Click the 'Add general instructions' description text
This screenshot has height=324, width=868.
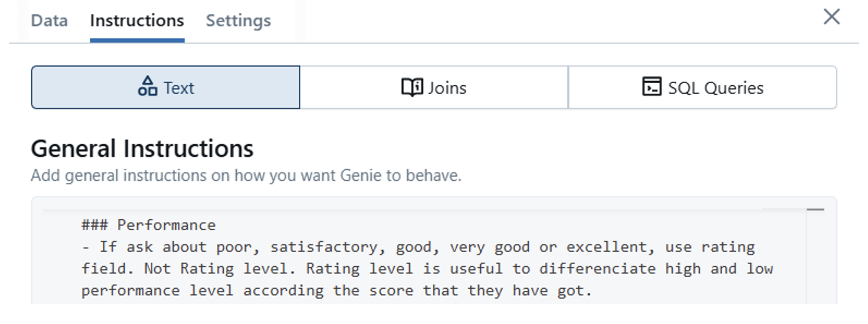click(246, 176)
